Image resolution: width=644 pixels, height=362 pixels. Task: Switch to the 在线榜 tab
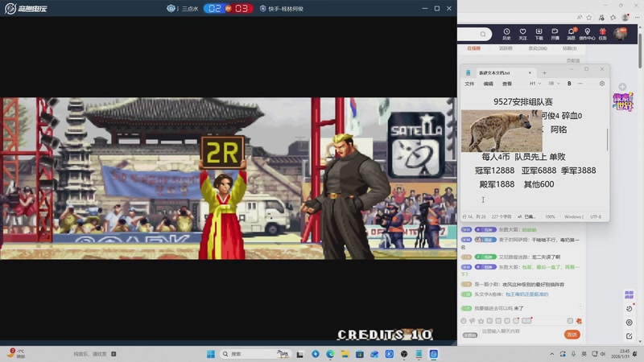(473, 48)
